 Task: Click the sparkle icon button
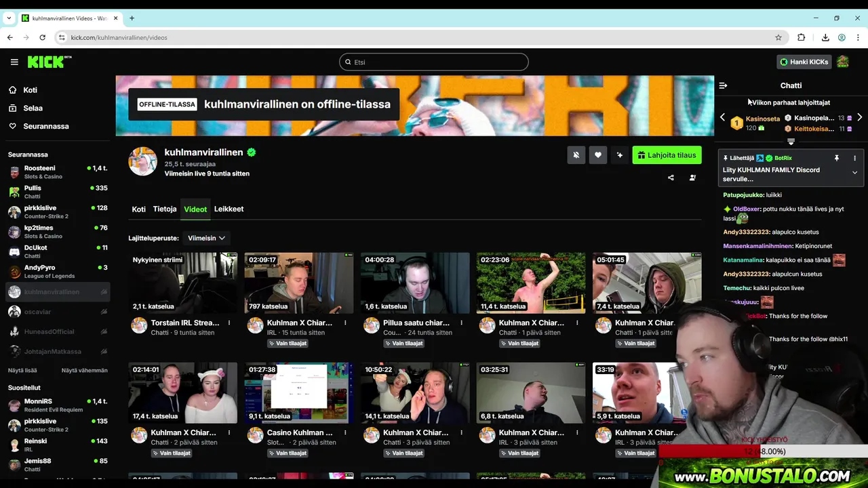tap(619, 155)
